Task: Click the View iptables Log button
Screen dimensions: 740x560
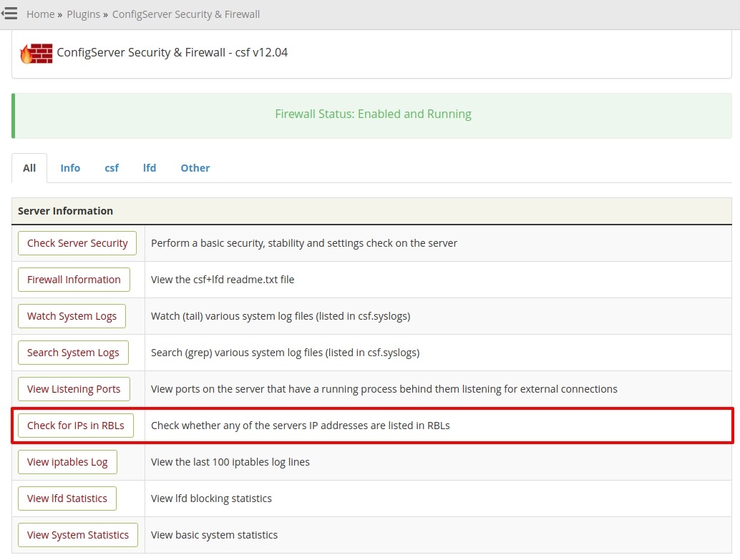Action: pos(67,462)
